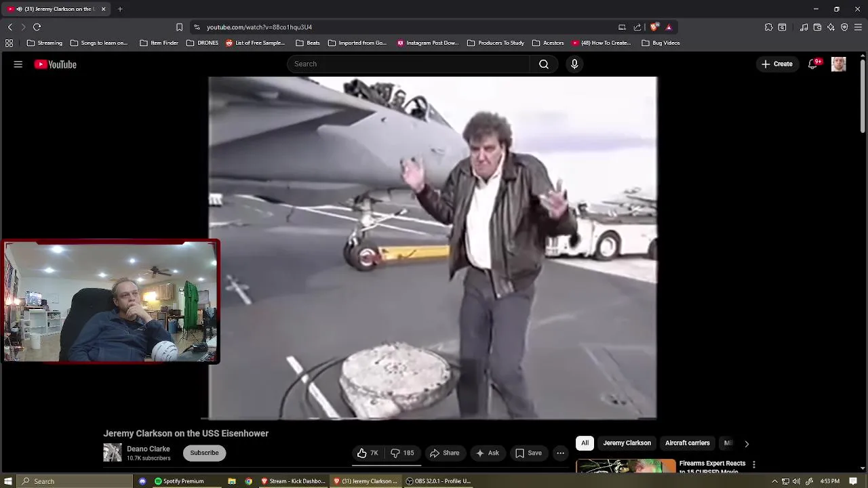
Task: Click install/cast screen icon in address bar
Action: pyautogui.click(x=622, y=27)
